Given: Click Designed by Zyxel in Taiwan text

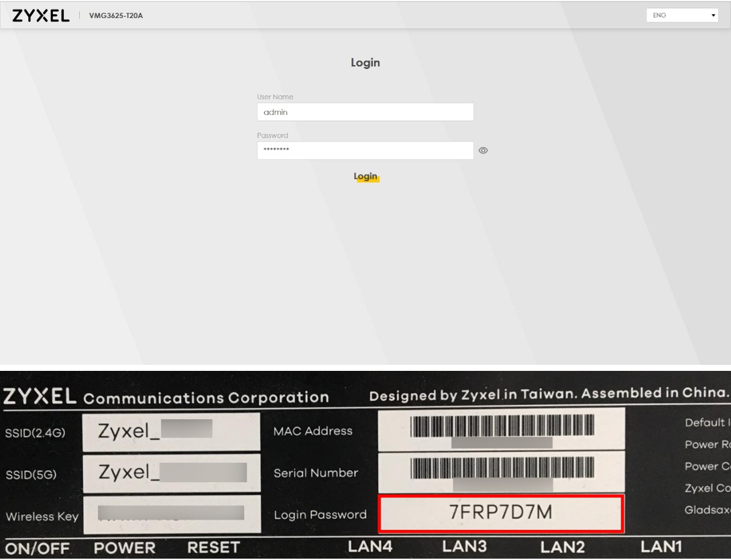Looking at the screenshot, I should (x=473, y=396).
